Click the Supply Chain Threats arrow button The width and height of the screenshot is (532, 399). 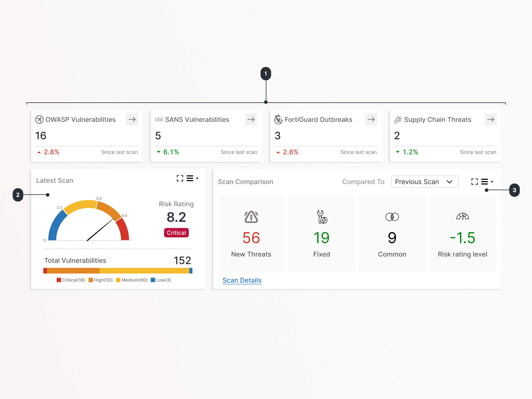click(491, 119)
